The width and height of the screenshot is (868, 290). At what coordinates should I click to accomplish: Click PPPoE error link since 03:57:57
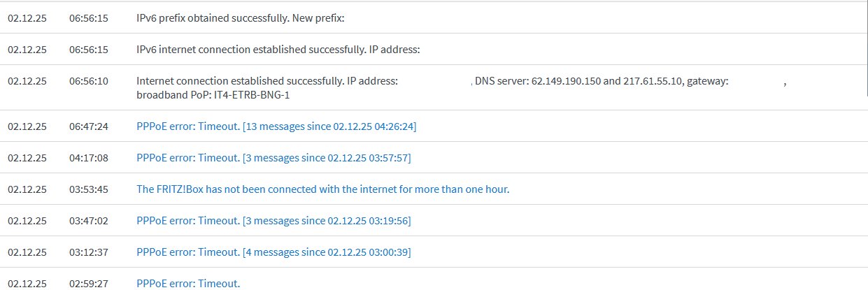273,158
